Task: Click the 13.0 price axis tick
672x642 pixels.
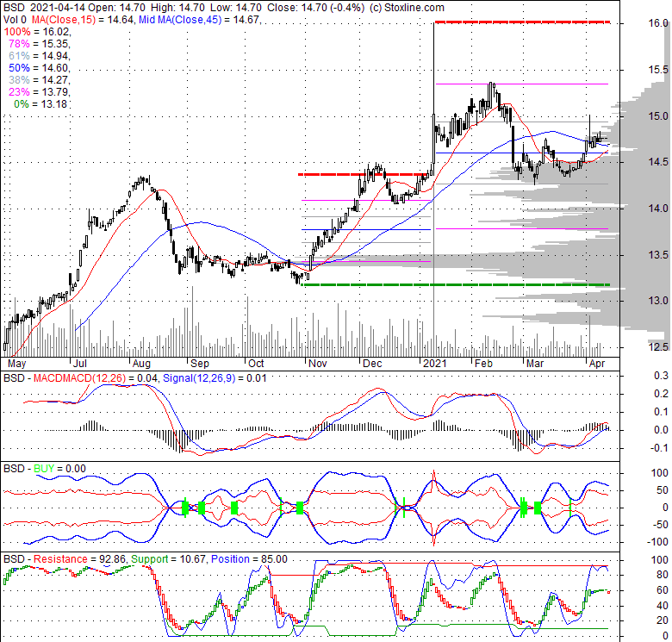Action: 658,301
